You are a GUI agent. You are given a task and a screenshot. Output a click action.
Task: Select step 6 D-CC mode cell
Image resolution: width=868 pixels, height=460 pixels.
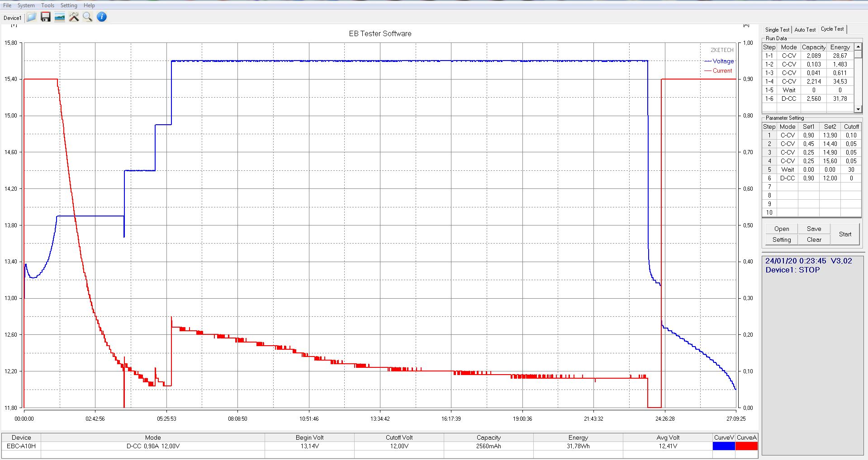(787, 178)
